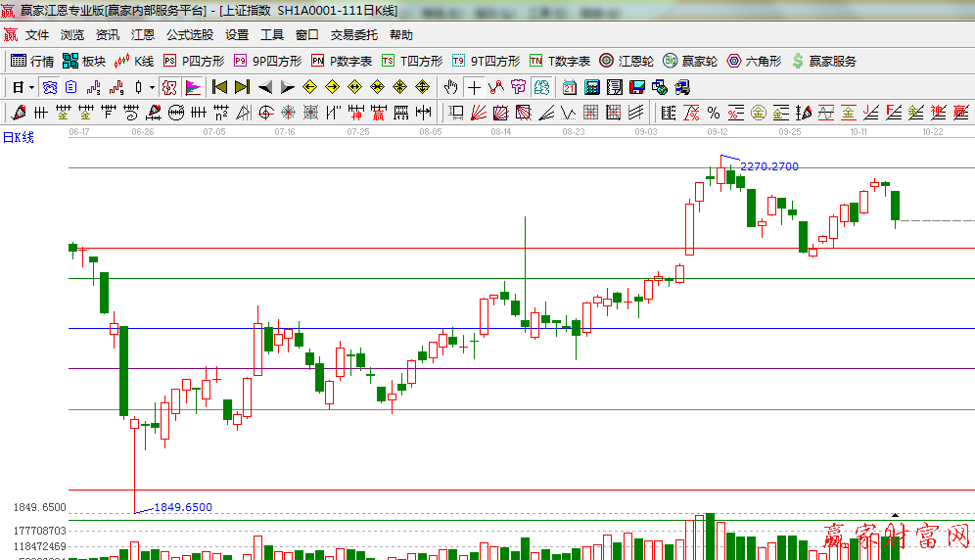
Task: Select the hand pan tool
Action: (x=451, y=87)
